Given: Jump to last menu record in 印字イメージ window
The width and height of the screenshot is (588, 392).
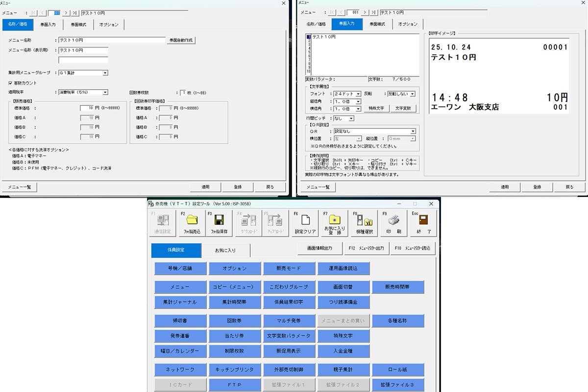Looking at the screenshot, I should pos(374,13).
